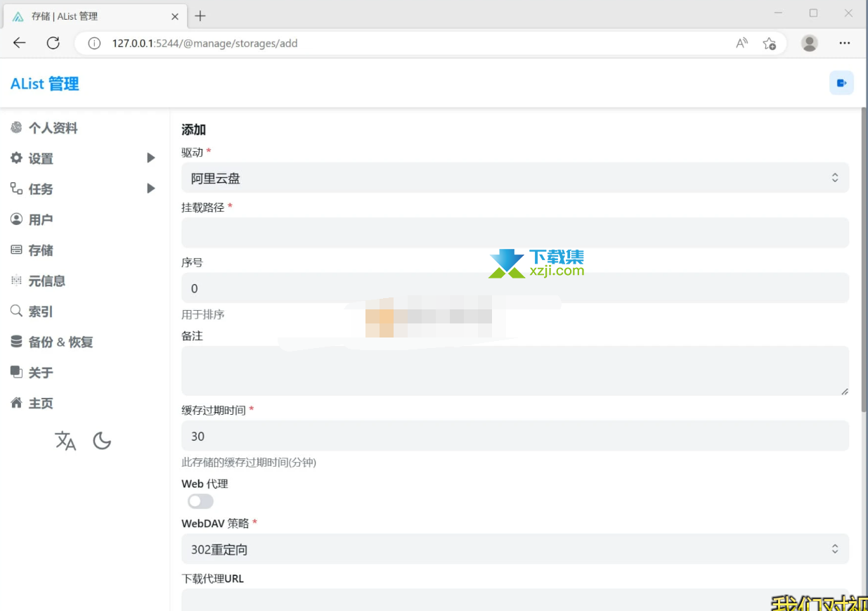The width and height of the screenshot is (868, 611).
Task: Open browser settings and more menu
Action: click(x=845, y=44)
